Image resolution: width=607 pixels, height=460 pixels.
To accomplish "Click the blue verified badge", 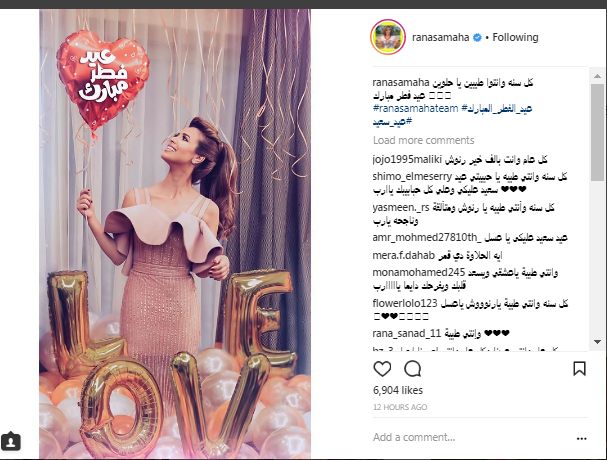I will coord(477,38).
